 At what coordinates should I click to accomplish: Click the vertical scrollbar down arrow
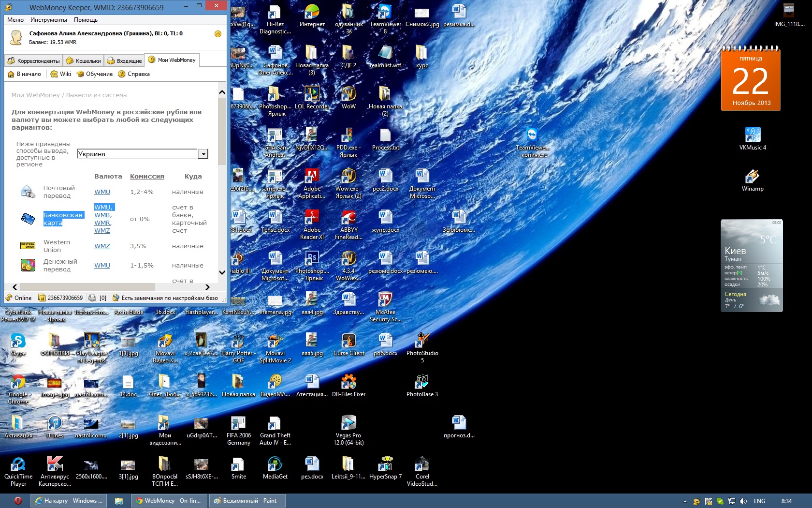tap(222, 272)
